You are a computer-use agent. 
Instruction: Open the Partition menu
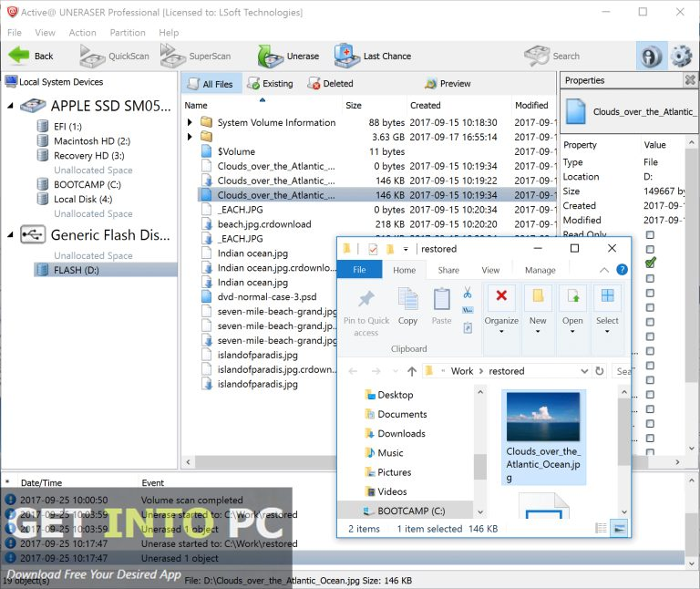pos(128,33)
